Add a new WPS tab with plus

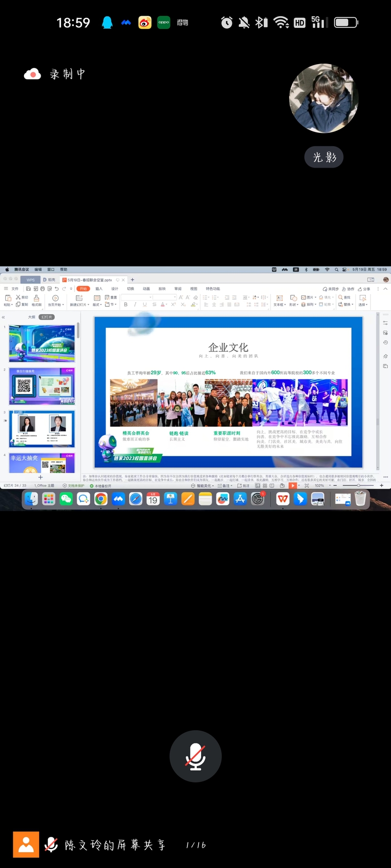click(132, 280)
